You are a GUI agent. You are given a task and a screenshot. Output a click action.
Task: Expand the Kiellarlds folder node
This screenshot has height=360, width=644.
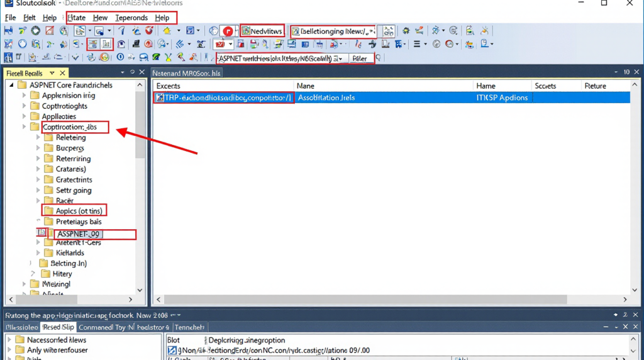click(x=38, y=253)
